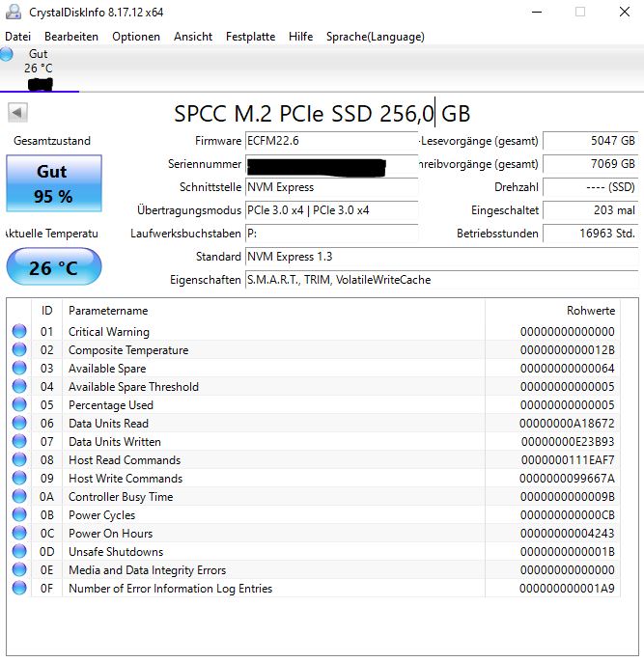644x662 pixels.
Task: Click raw value 0000000099667A
Action: pos(567,479)
